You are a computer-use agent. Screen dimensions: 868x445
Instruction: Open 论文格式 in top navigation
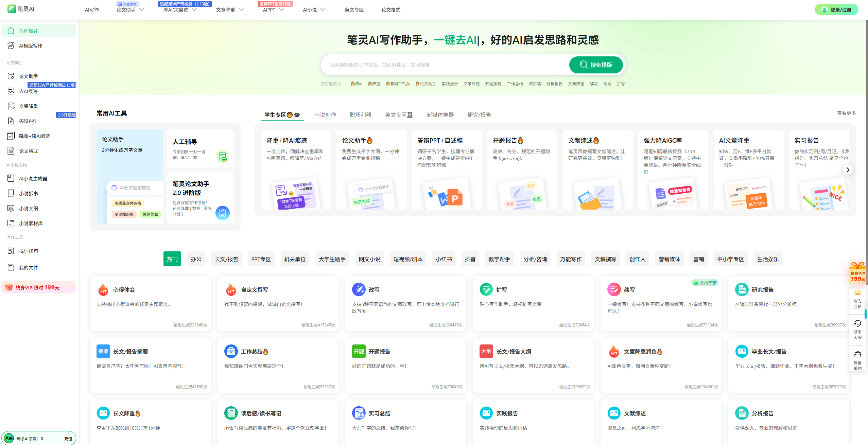coord(391,10)
